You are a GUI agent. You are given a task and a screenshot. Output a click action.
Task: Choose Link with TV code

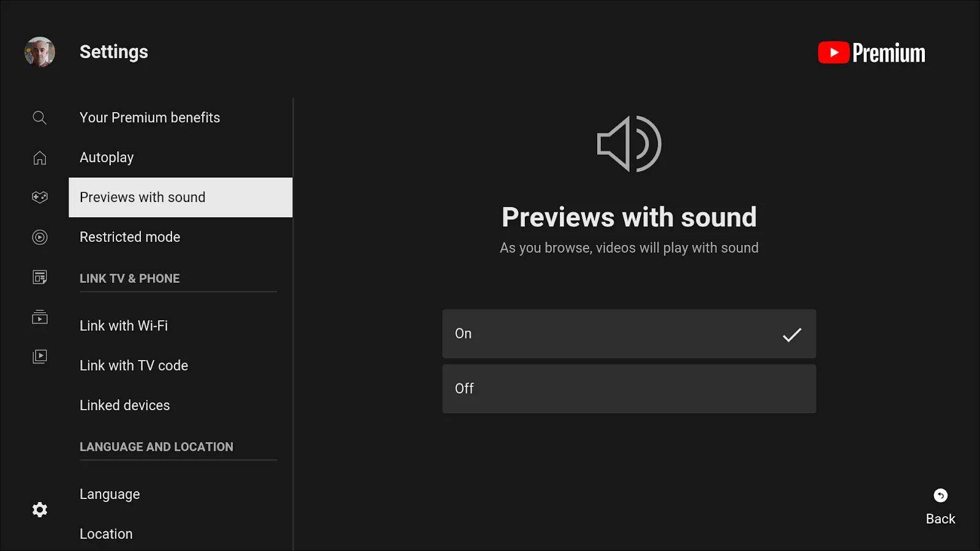pos(134,365)
